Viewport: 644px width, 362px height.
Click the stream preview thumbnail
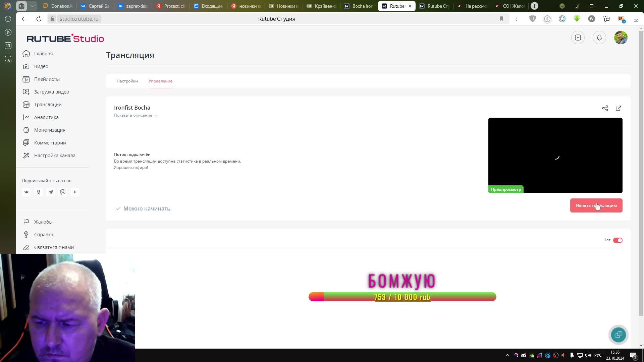(555, 155)
